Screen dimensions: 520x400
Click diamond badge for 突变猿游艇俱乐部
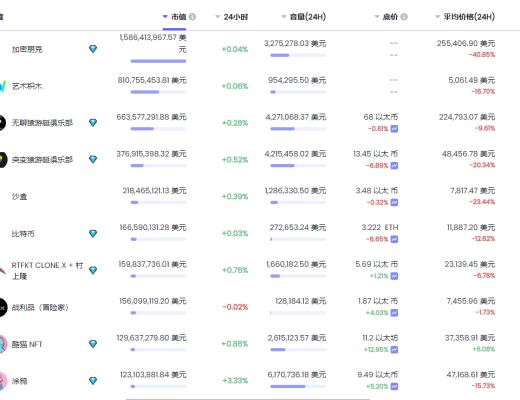click(x=93, y=159)
